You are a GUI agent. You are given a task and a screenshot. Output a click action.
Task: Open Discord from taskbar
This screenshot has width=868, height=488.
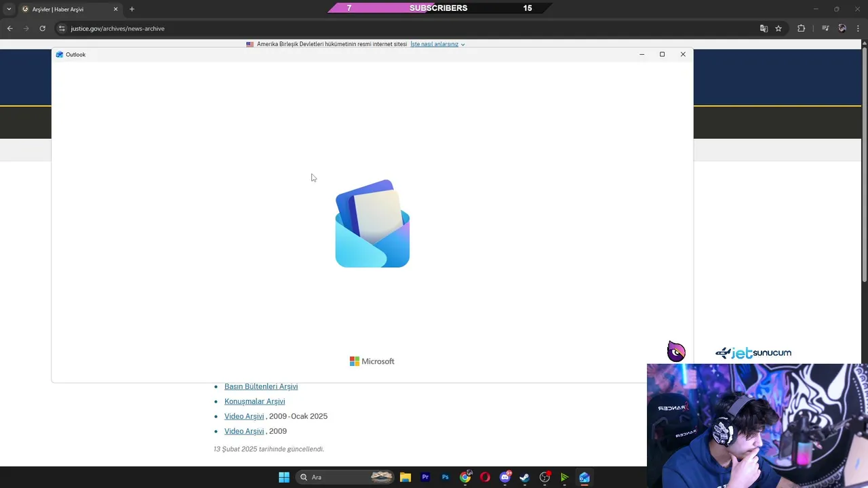coord(505,477)
